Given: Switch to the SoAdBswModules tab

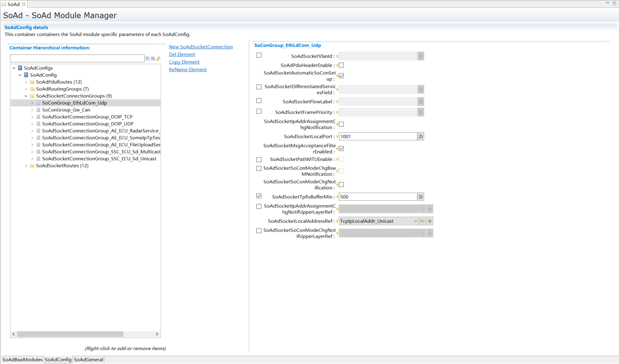Looking at the screenshot, I should (x=22, y=359).
